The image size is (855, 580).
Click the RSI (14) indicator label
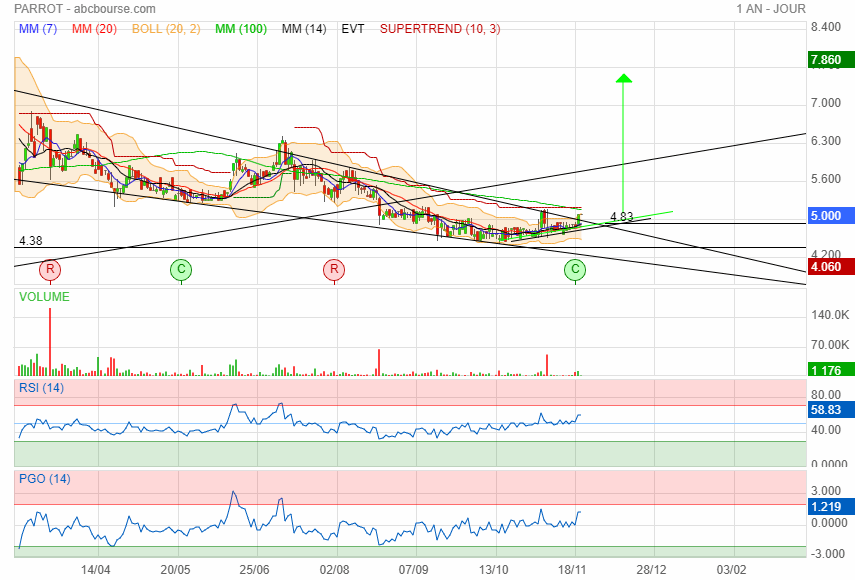point(41,388)
